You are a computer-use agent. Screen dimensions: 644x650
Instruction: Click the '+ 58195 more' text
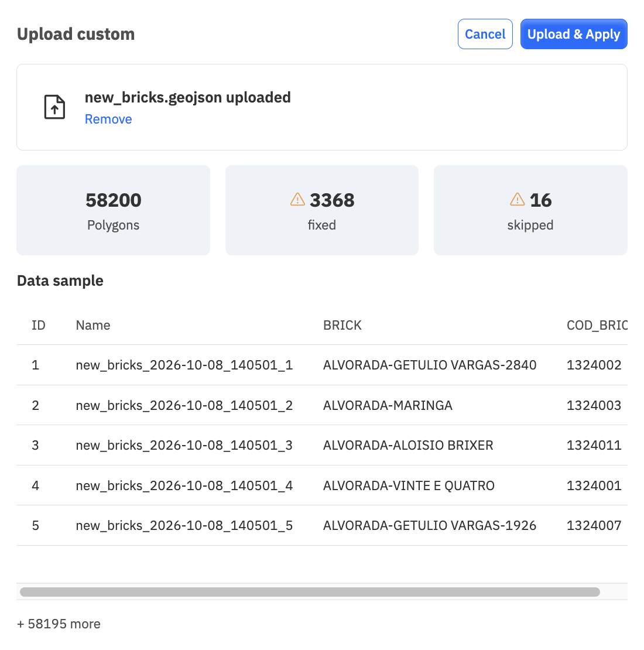59,624
